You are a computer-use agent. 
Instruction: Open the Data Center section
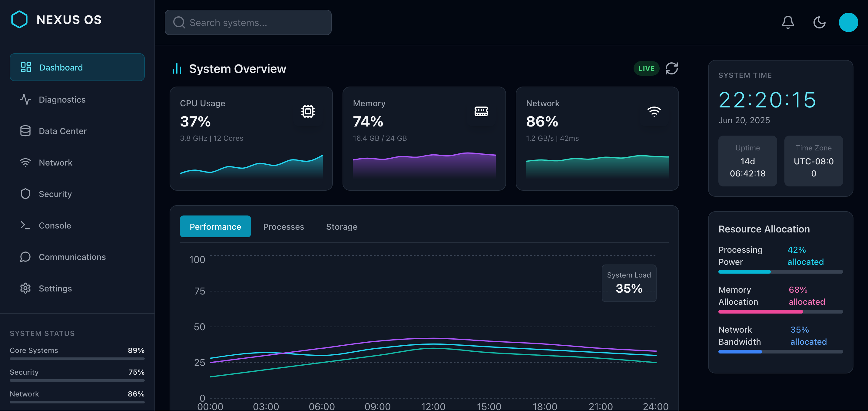click(77, 131)
